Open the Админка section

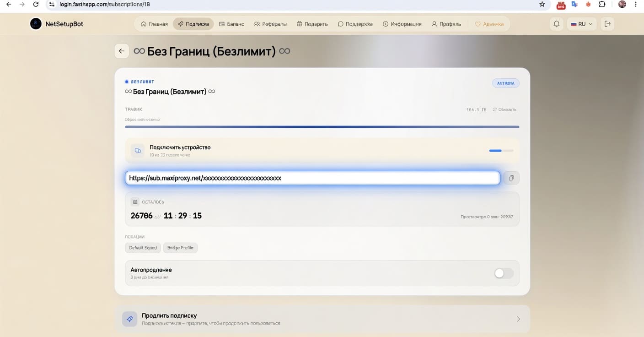[489, 24]
